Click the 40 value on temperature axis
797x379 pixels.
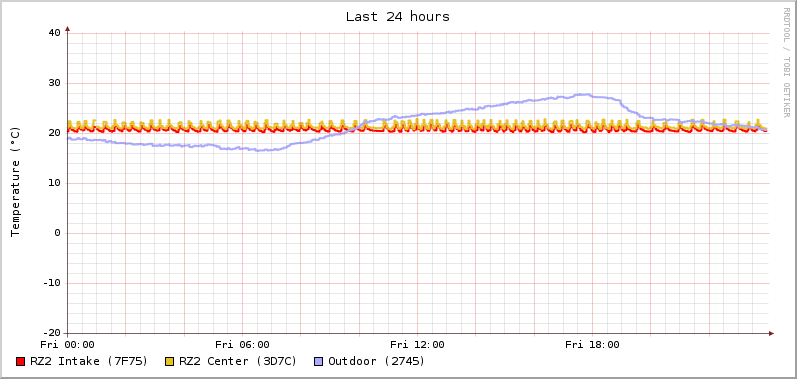tap(54, 33)
